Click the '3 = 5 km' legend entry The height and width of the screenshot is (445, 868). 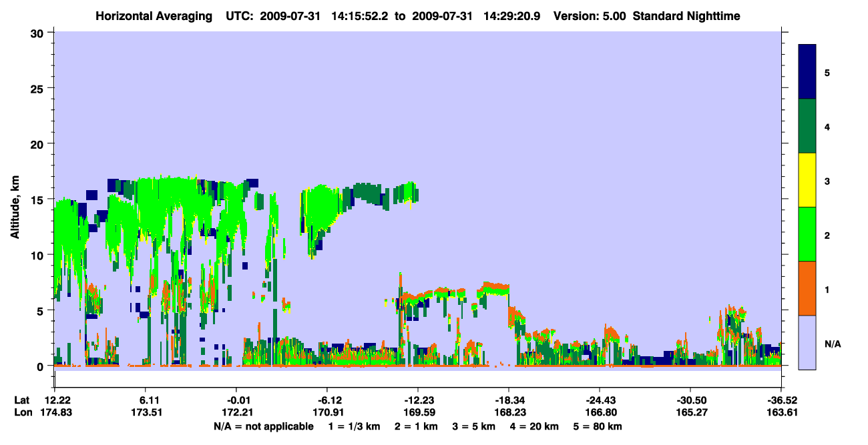pyautogui.click(x=475, y=426)
